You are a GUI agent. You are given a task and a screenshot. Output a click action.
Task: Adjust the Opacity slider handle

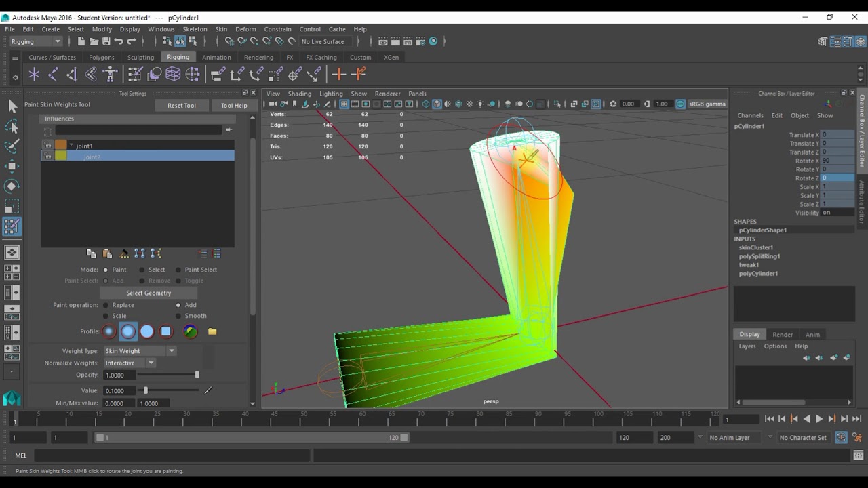tap(197, 375)
